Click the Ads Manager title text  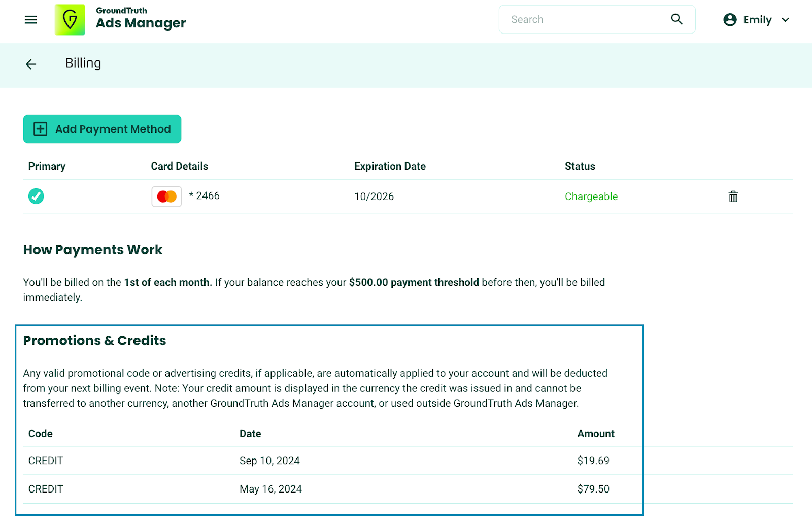coord(141,23)
